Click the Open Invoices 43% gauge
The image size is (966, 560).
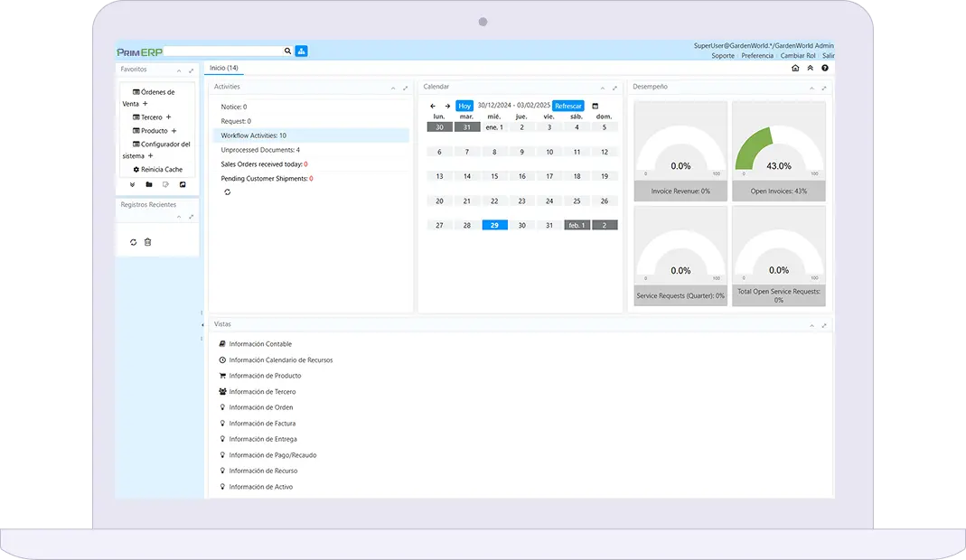tap(778, 150)
